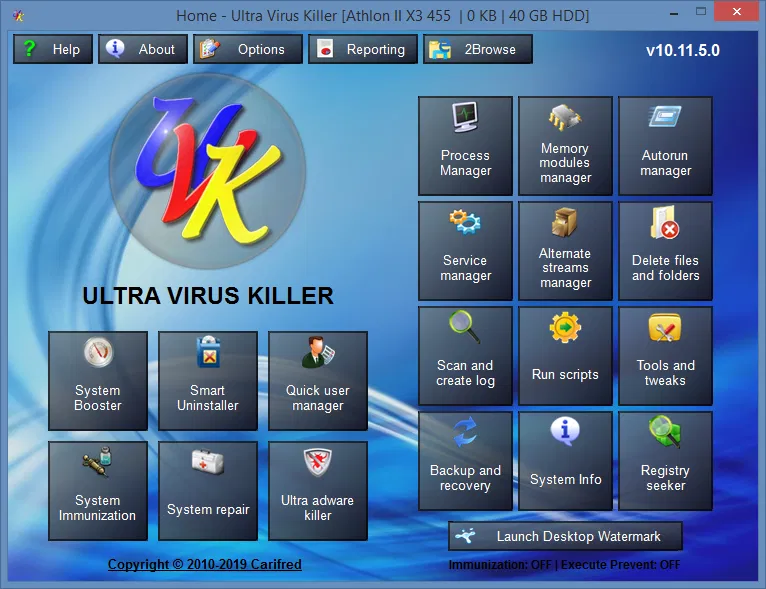Image resolution: width=766 pixels, height=589 pixels.
Task: Open the Reporting button
Action: click(362, 49)
